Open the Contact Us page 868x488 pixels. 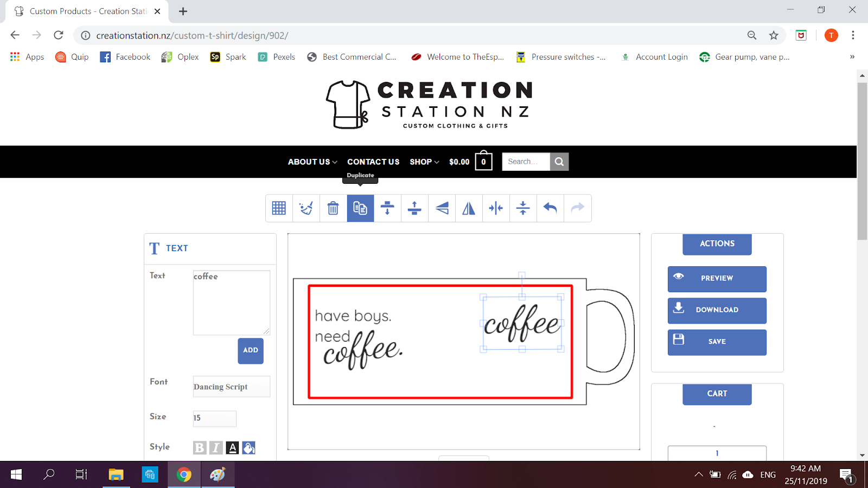coord(373,162)
